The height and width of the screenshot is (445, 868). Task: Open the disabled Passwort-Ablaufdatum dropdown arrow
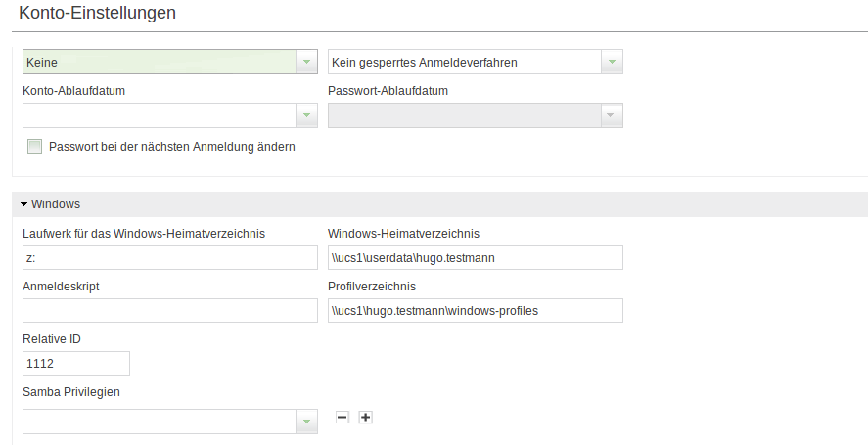click(x=612, y=115)
